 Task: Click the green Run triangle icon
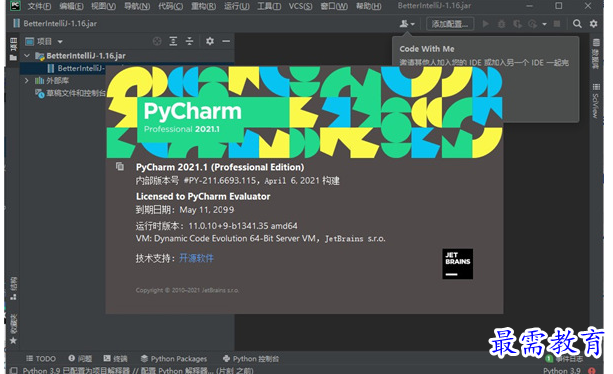tap(486, 24)
